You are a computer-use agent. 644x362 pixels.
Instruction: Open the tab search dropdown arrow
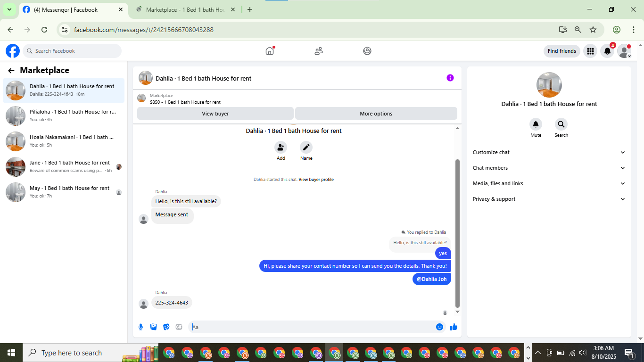[9, 9]
